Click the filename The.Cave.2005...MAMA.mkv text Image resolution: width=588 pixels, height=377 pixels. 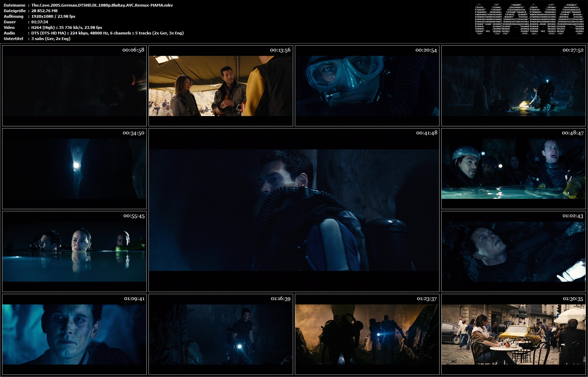(102, 5)
